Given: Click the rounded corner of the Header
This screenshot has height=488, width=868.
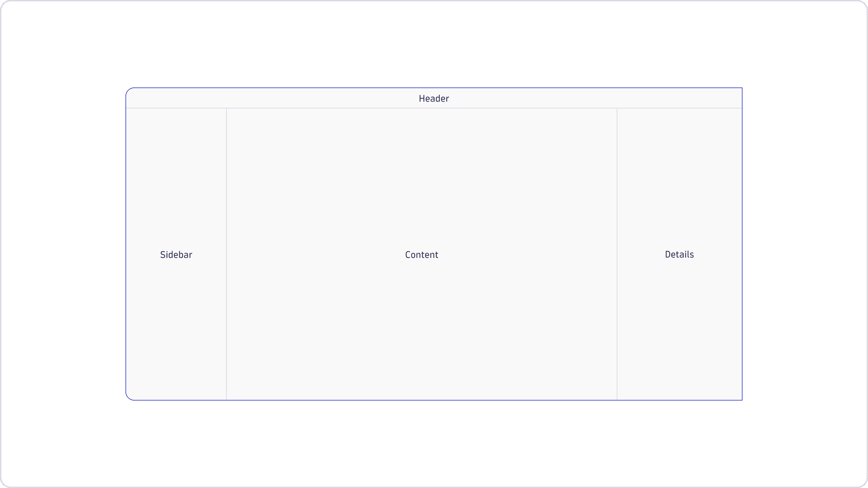Looking at the screenshot, I should click(x=129, y=90).
